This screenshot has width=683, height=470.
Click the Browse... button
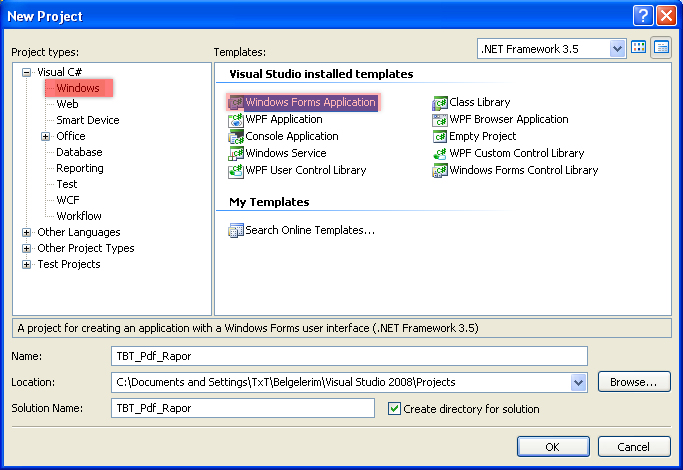click(634, 382)
